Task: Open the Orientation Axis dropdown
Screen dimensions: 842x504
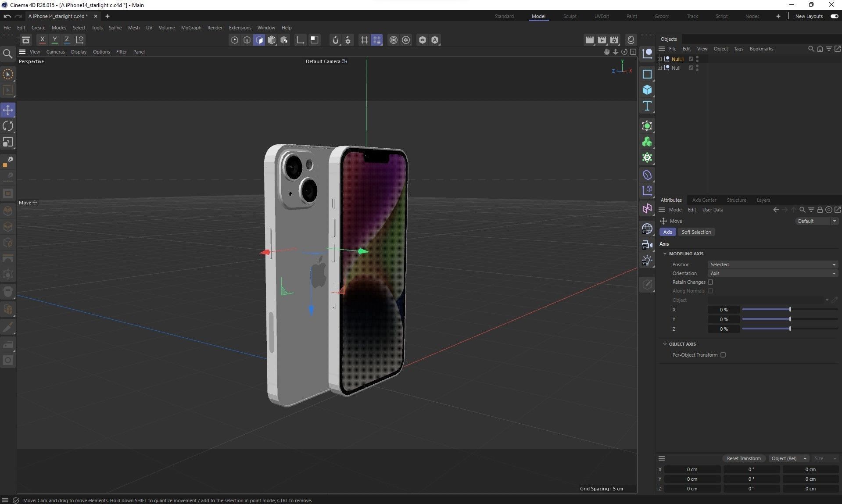Action: [x=773, y=273]
